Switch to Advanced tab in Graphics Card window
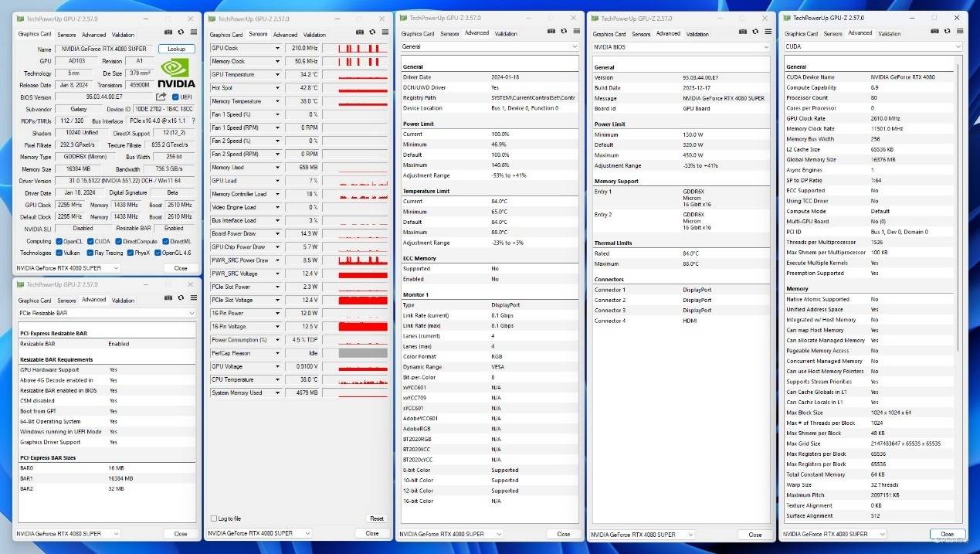This screenshot has height=554, width=980. pos(93,35)
